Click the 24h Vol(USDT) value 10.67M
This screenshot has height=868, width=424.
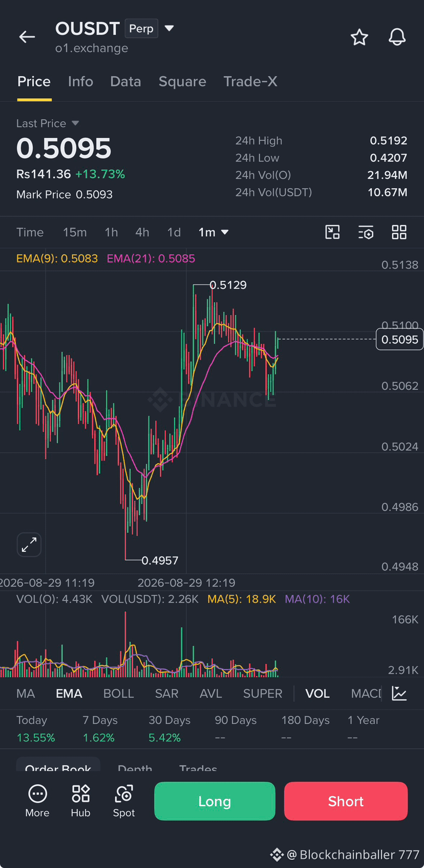click(388, 192)
